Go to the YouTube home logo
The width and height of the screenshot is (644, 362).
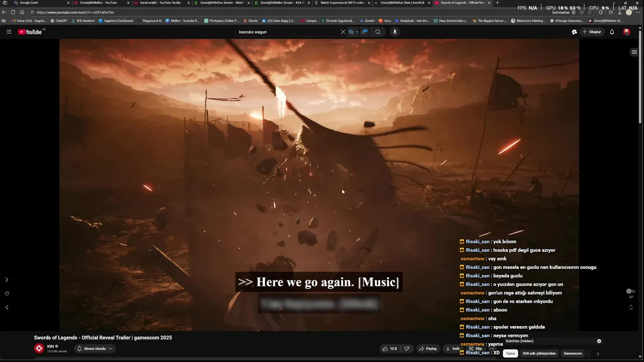tap(30, 32)
